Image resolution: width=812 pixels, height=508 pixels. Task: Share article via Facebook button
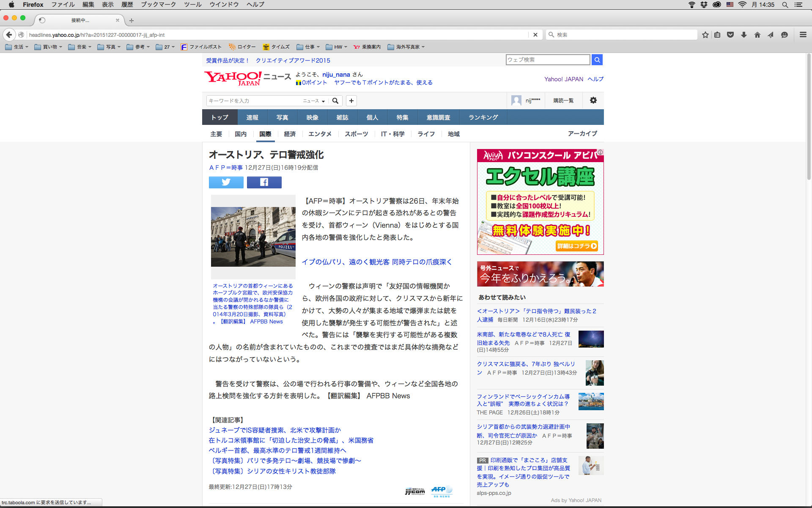(264, 182)
